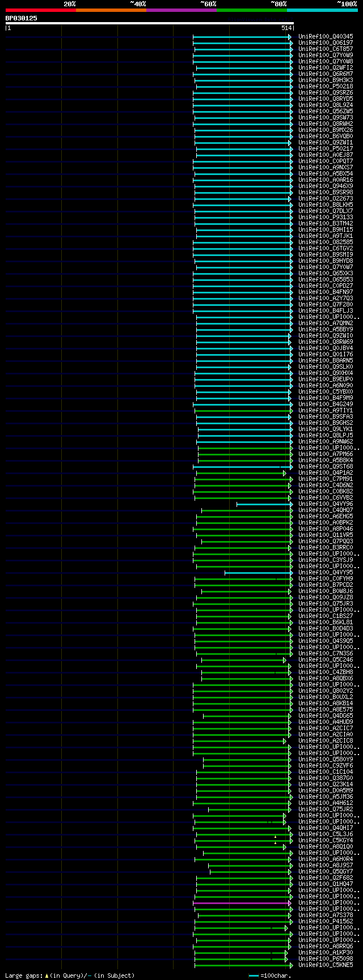363x980 pixels.
Task: Select hit label UniRef100_C5L3J6
Action: [326, 834]
